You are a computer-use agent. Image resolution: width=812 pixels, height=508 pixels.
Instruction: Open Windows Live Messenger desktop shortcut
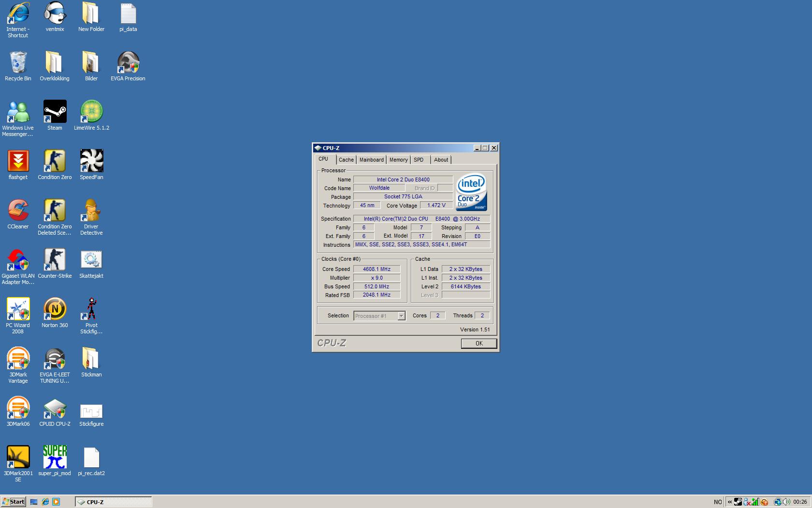click(18, 119)
